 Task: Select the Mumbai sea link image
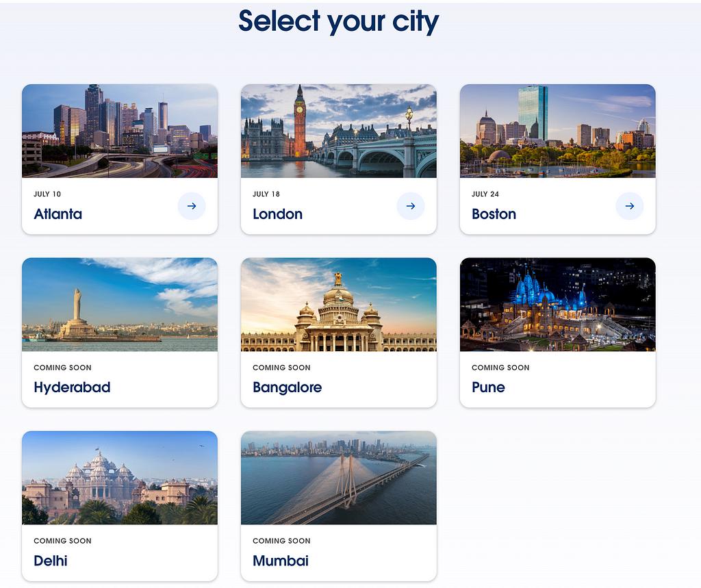pyautogui.click(x=339, y=478)
